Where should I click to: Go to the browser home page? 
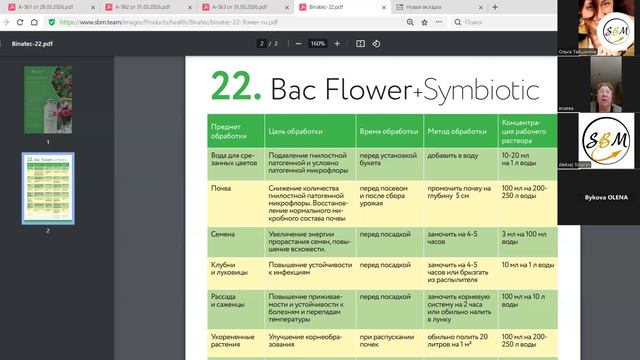[x=34, y=22]
